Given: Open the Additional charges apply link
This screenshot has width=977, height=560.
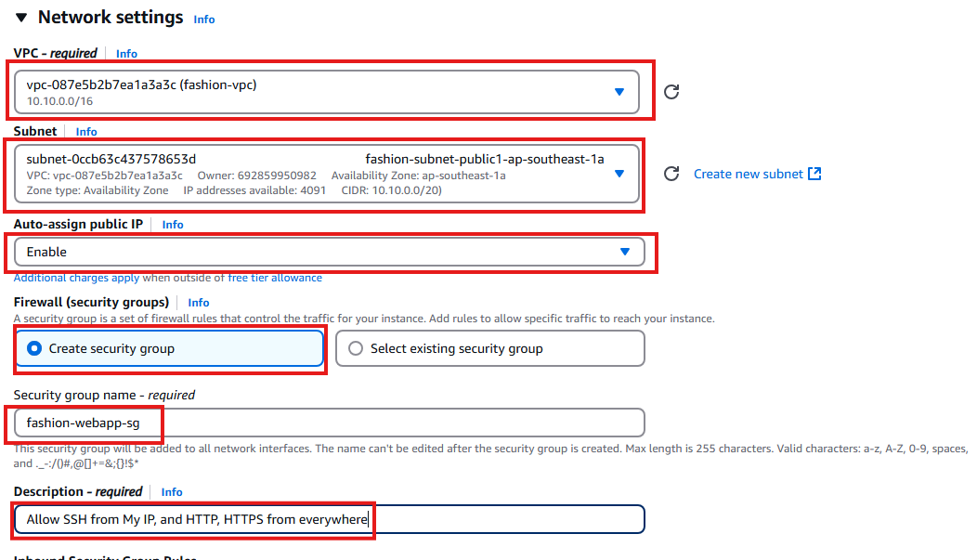Looking at the screenshot, I should pyautogui.click(x=76, y=278).
